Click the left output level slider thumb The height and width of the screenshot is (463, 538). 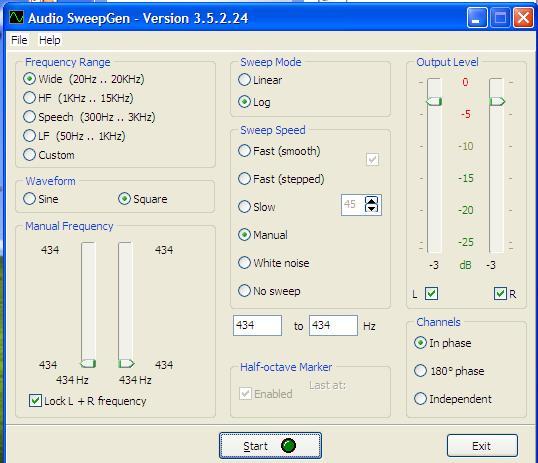(x=434, y=101)
